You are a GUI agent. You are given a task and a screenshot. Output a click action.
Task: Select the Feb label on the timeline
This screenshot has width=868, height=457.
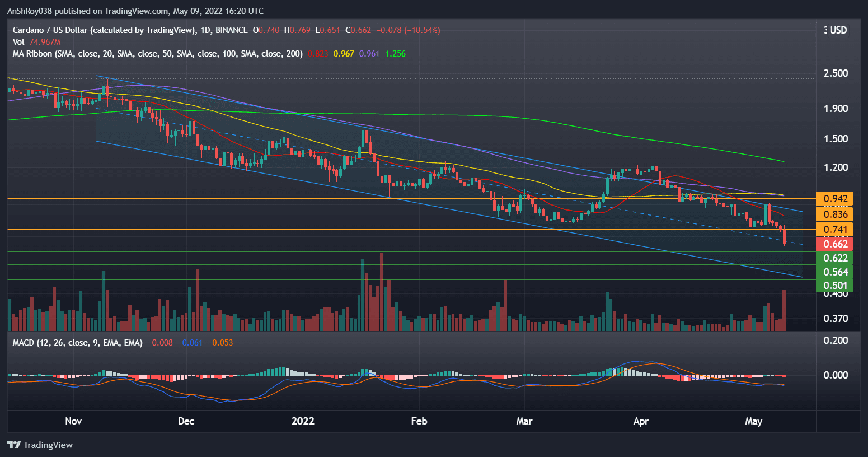point(419,421)
